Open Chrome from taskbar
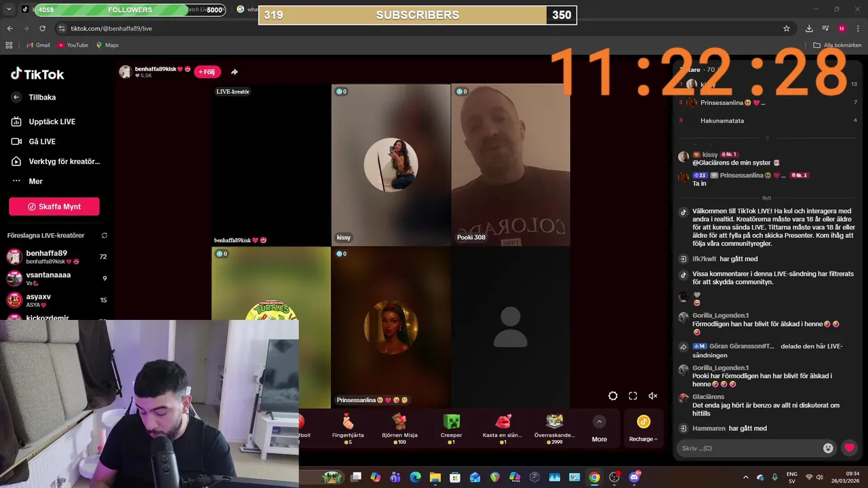This screenshot has height=488, width=868. [x=594, y=477]
